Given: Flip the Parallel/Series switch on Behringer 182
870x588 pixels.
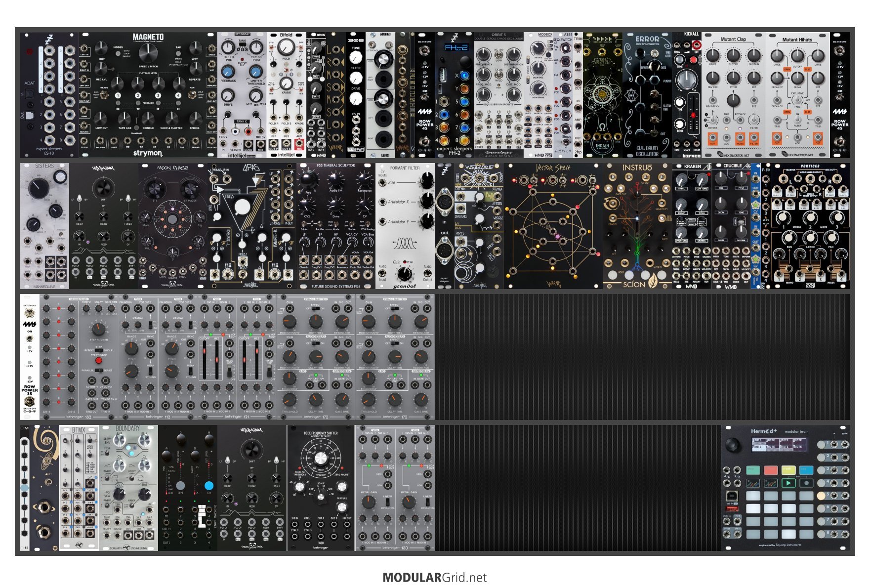Looking at the screenshot, I should [x=99, y=370].
